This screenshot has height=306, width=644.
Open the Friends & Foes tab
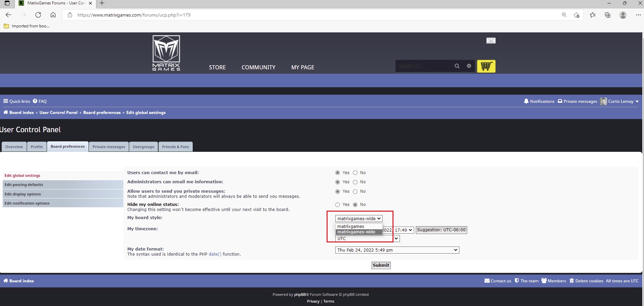(x=175, y=147)
